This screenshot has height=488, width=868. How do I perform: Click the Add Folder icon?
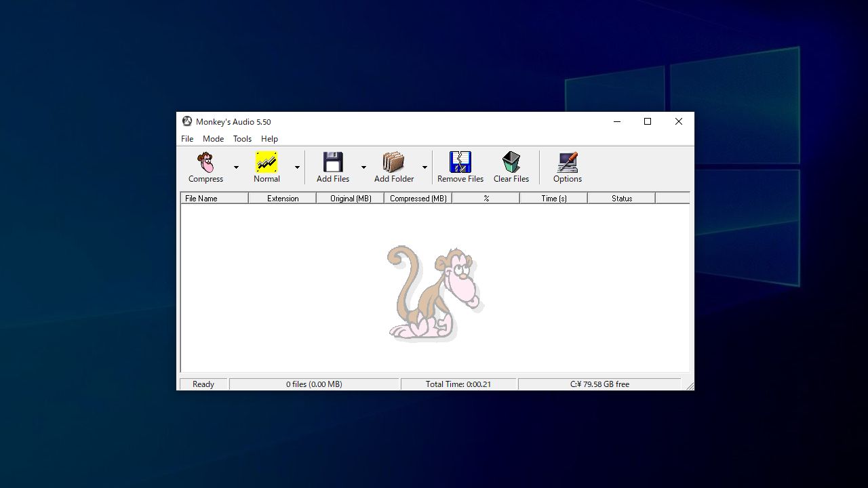click(x=394, y=163)
